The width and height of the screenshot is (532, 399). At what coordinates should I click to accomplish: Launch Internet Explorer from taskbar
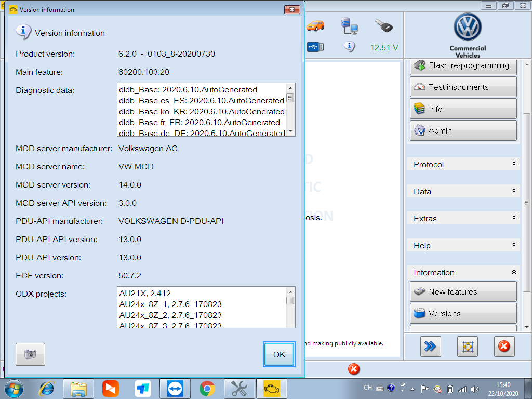click(x=46, y=389)
